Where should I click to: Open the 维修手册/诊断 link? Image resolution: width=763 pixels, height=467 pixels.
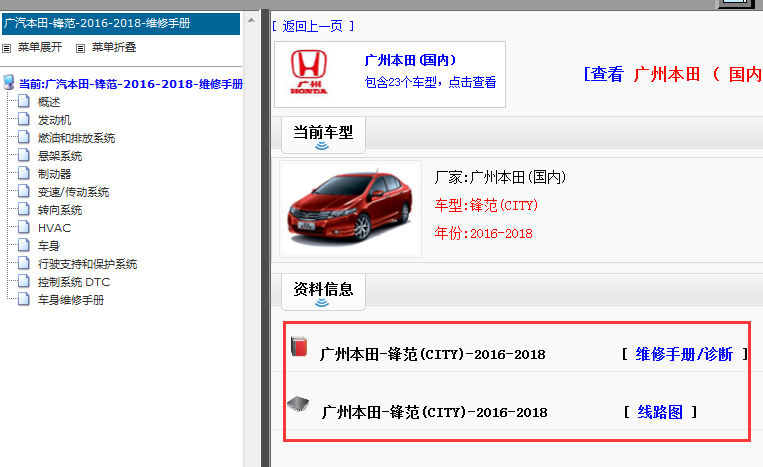click(684, 354)
